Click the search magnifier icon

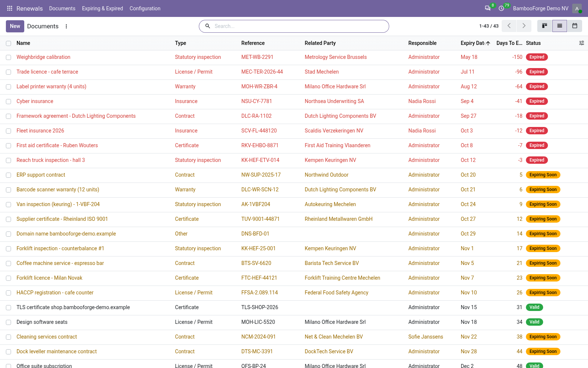pos(208,26)
